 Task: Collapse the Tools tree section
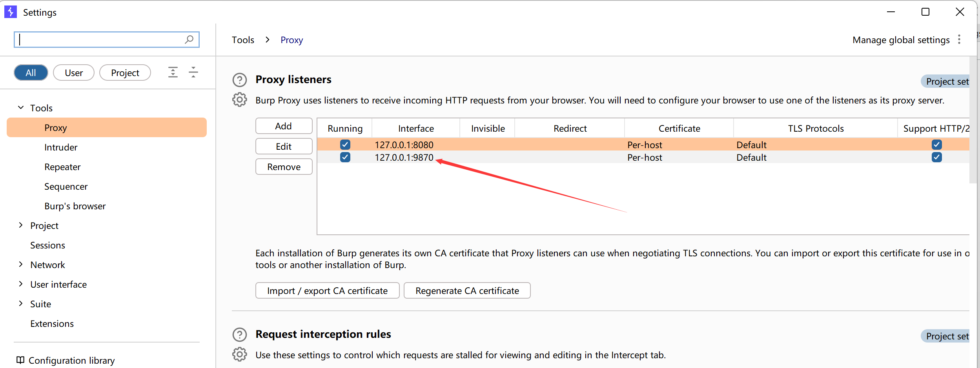tap(21, 108)
